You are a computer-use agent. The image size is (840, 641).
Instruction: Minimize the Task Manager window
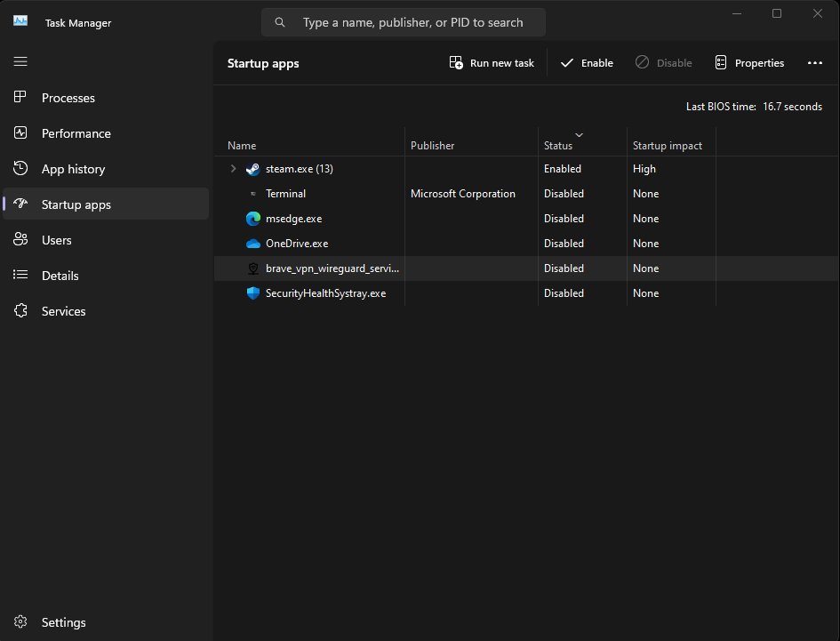point(737,13)
